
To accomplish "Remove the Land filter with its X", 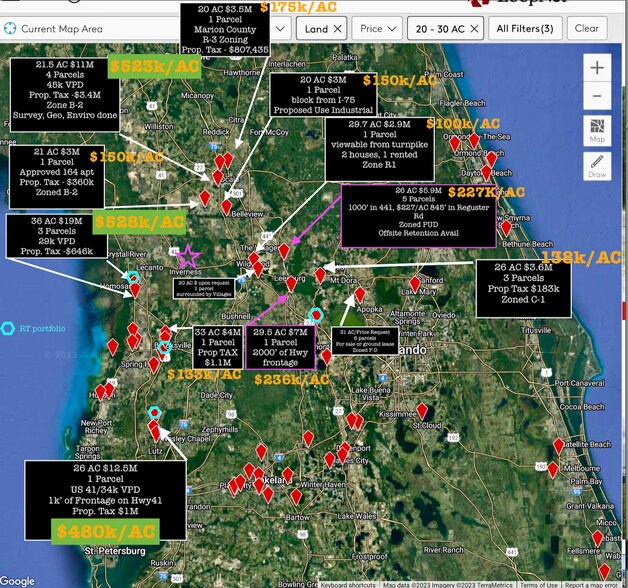I will [338, 29].
